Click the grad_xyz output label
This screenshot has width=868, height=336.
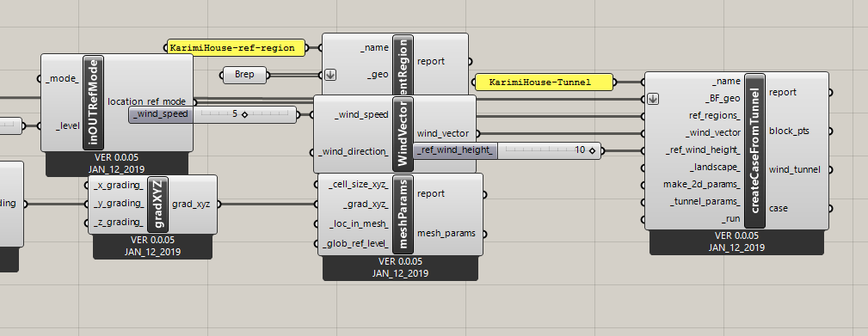coord(191,204)
